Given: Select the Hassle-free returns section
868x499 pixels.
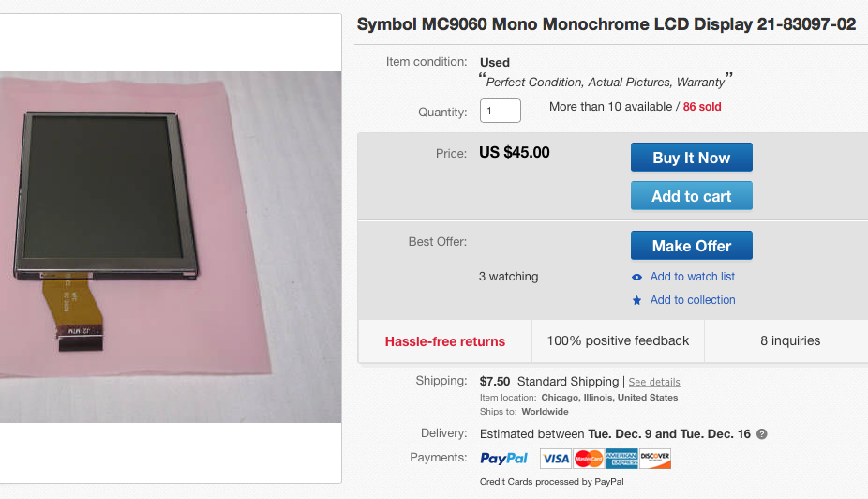Looking at the screenshot, I should click(445, 341).
